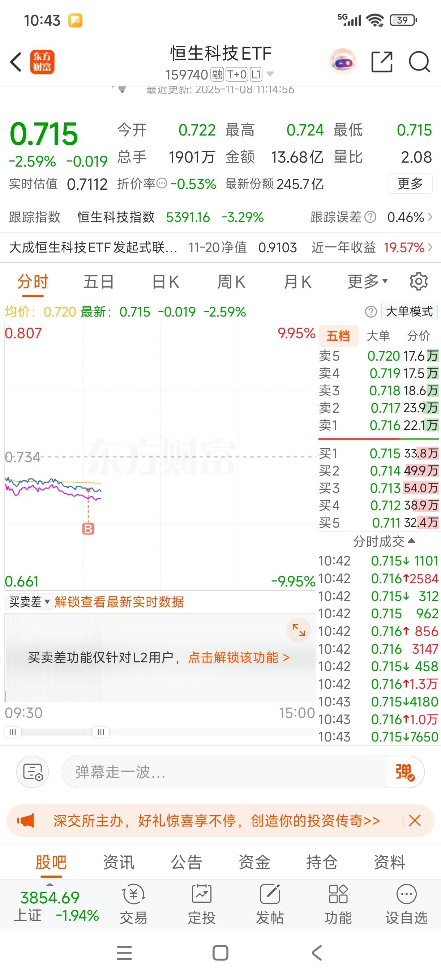441x980 pixels.
Task: Tap 买1 0.715 order book row
Action: click(x=378, y=453)
